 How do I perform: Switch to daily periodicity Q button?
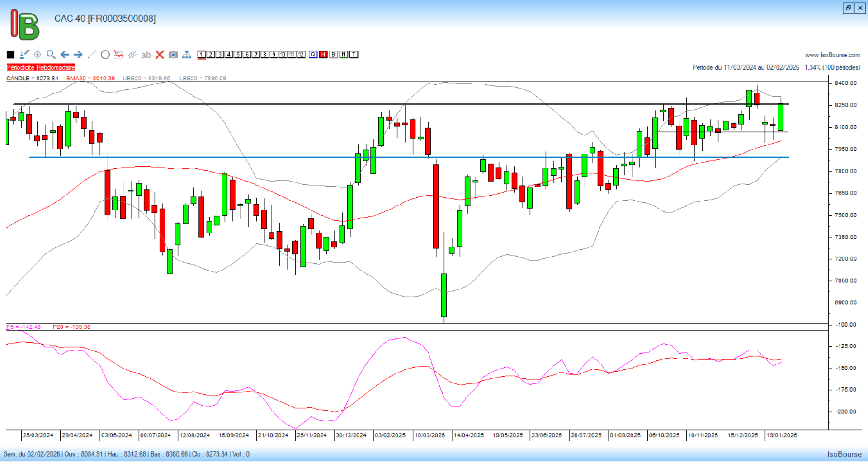coord(313,55)
